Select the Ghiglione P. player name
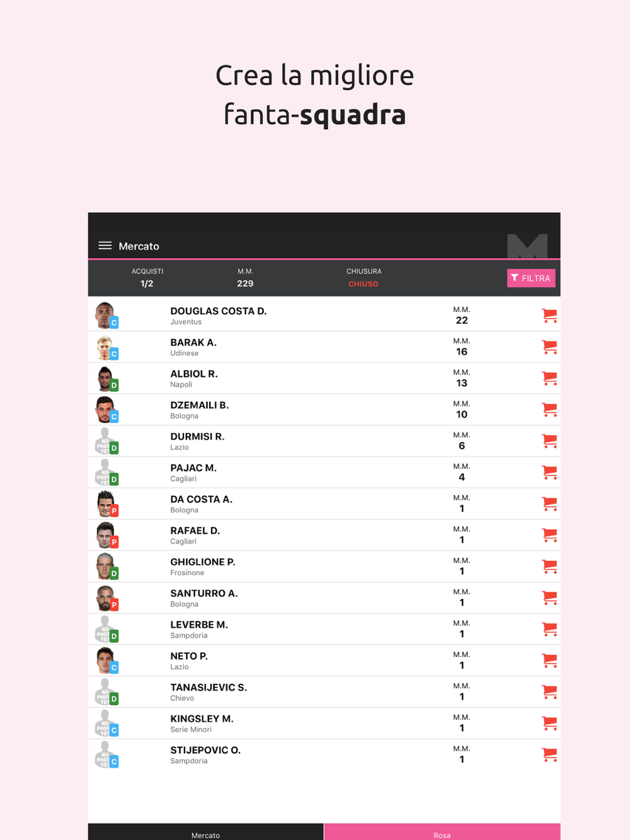The width and height of the screenshot is (630, 840). point(202,562)
